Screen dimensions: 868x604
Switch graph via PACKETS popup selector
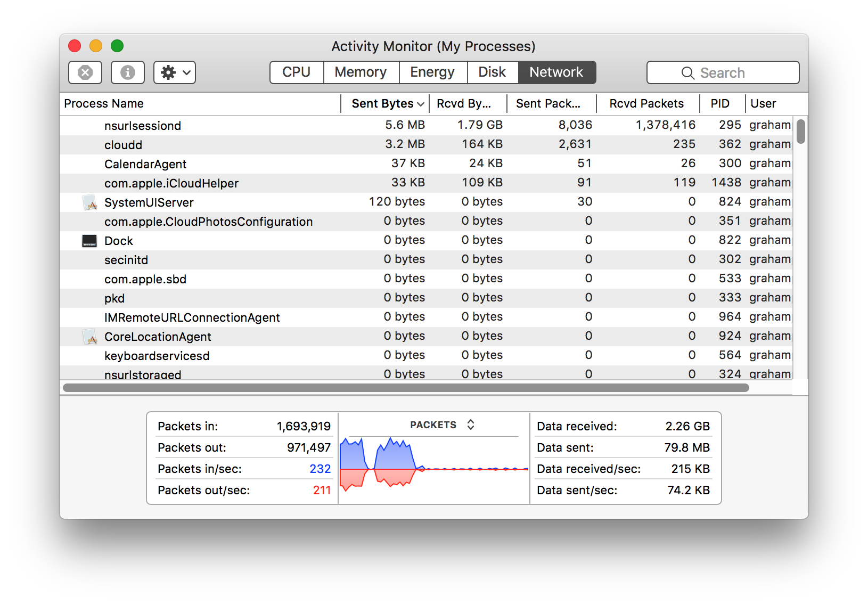click(x=442, y=425)
